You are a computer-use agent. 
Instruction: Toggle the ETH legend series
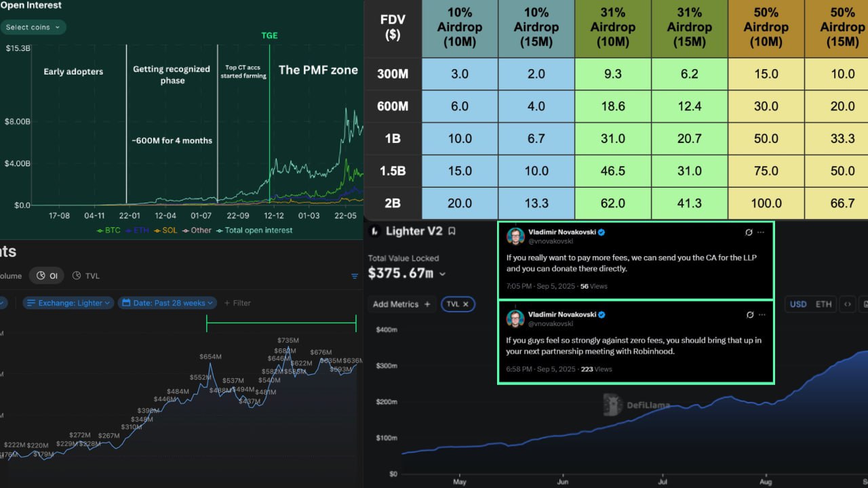tap(138, 230)
